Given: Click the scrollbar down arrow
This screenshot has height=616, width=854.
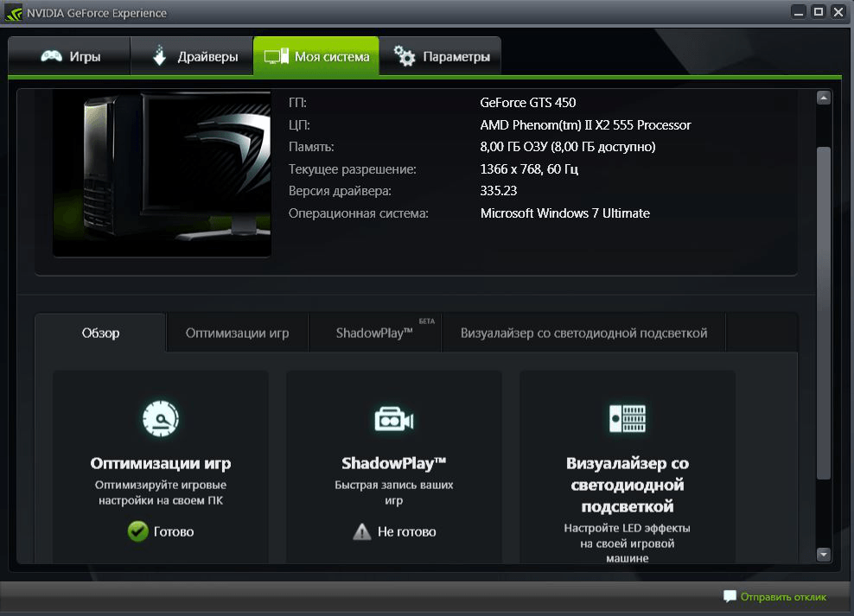Looking at the screenshot, I should coord(824,554).
